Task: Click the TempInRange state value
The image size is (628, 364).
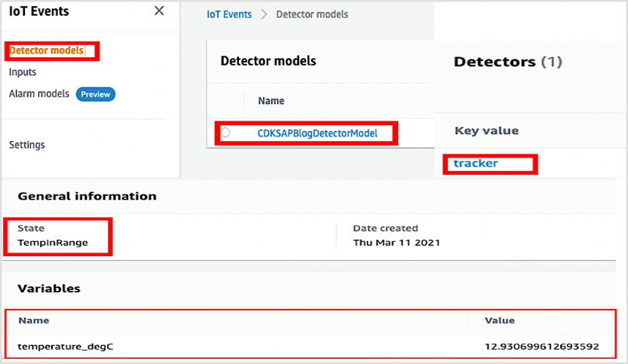Action: 53,243
